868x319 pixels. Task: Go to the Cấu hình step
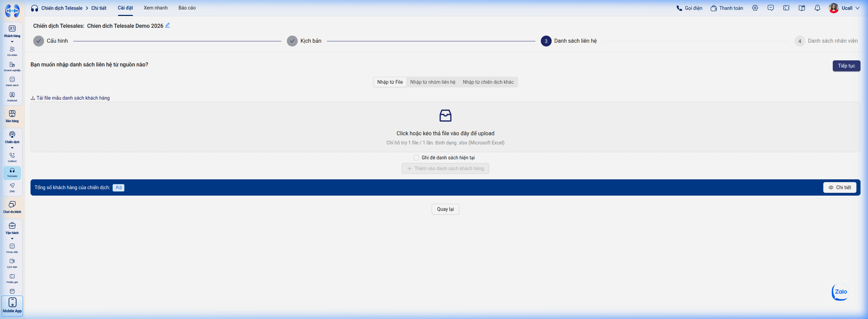pos(51,41)
